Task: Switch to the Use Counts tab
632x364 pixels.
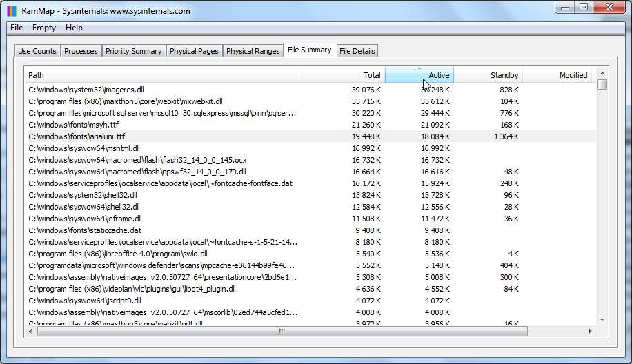Action: (37, 51)
